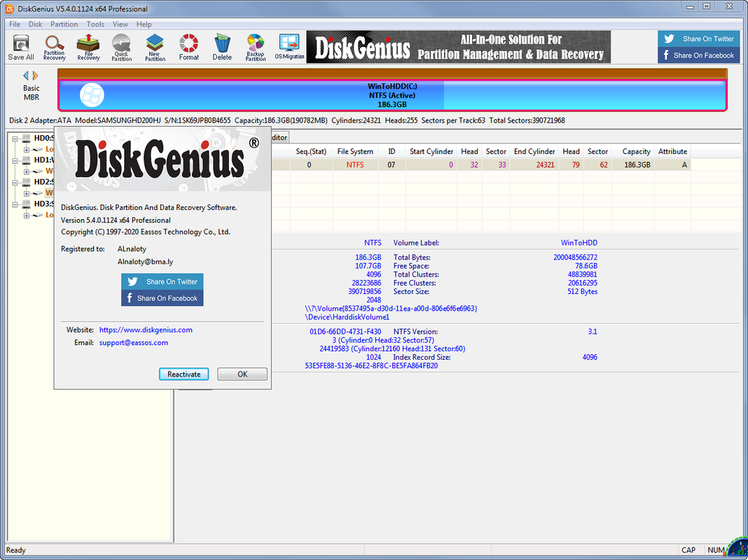Select the Quick Partition tool
The width and height of the screenshot is (748, 560).
coord(122,48)
